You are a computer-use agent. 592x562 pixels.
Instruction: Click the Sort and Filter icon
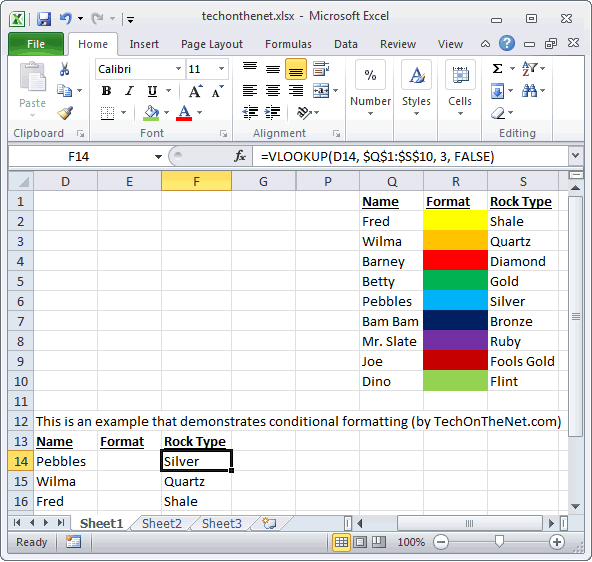[529, 69]
